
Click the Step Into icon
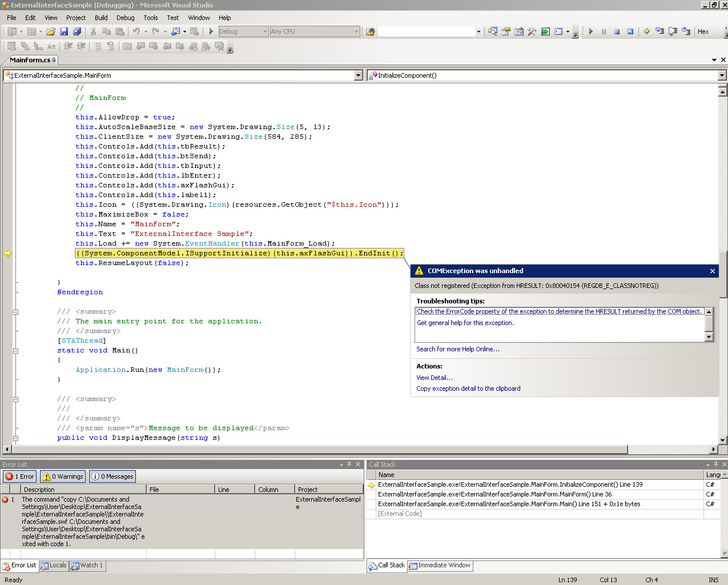[x=660, y=31]
